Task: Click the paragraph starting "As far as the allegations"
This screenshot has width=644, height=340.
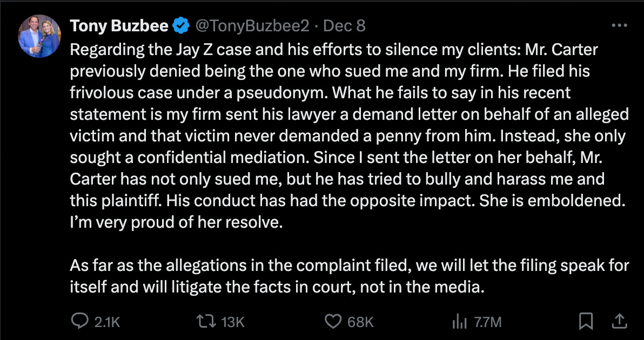Action: [346, 276]
